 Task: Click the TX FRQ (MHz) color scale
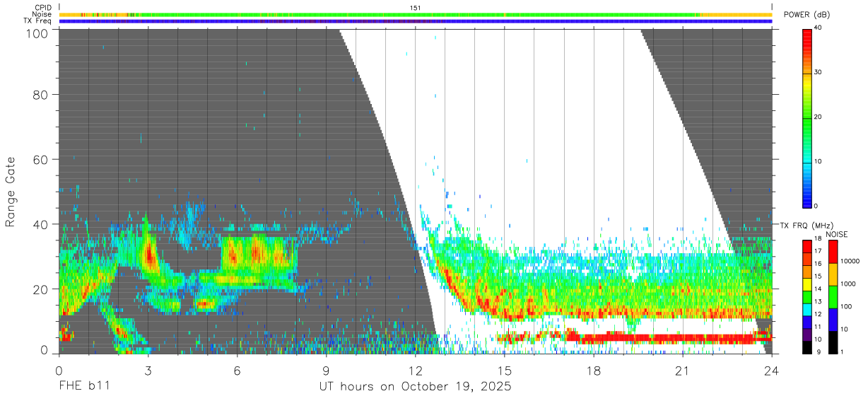pos(807,297)
